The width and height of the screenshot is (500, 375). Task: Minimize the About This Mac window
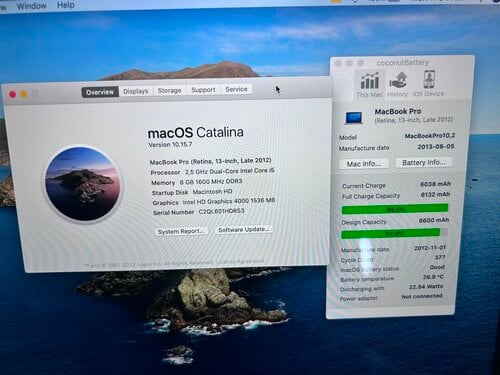pyautogui.click(x=24, y=94)
